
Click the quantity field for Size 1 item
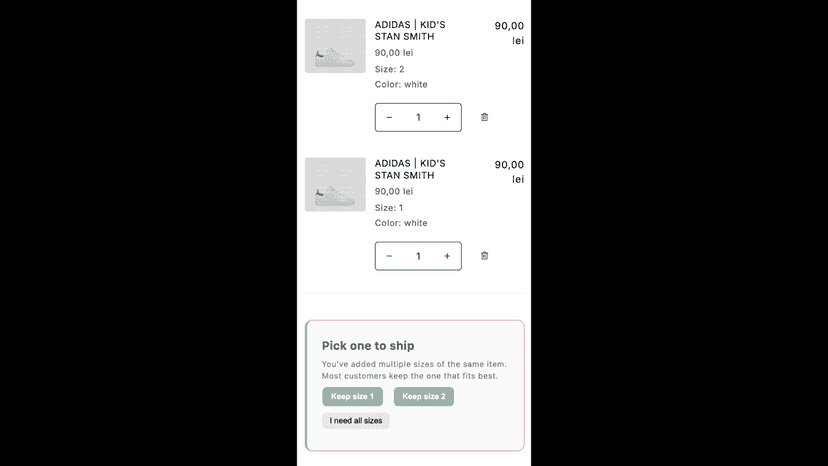click(x=418, y=256)
